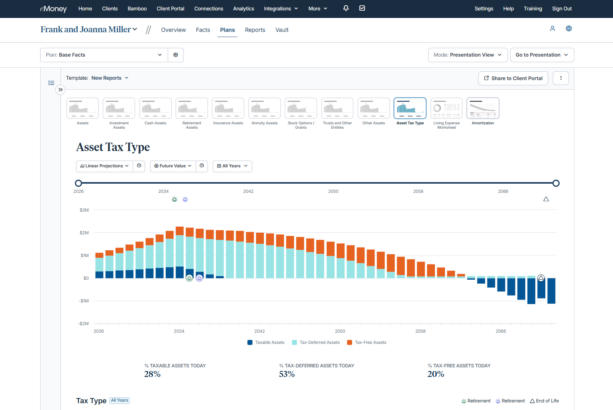Viewport: 613px width, 410px height.
Task: Open the tasks checklist icon in top bar
Action: coord(362,8)
